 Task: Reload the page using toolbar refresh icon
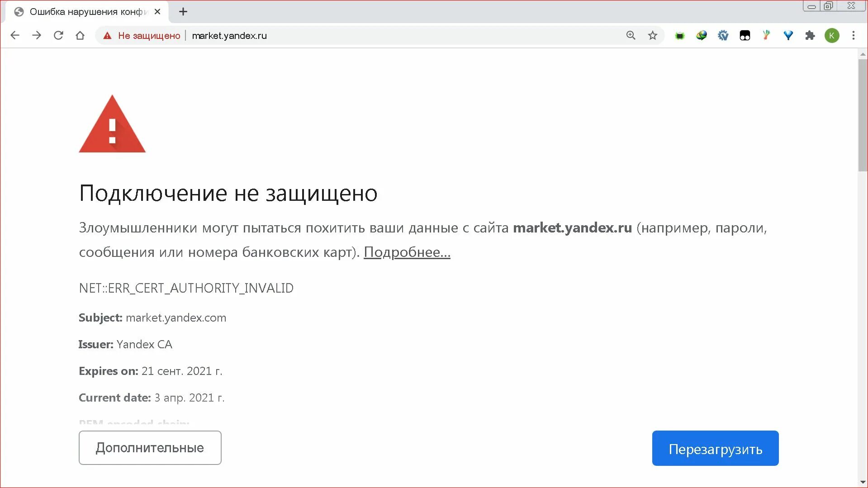tap(58, 35)
